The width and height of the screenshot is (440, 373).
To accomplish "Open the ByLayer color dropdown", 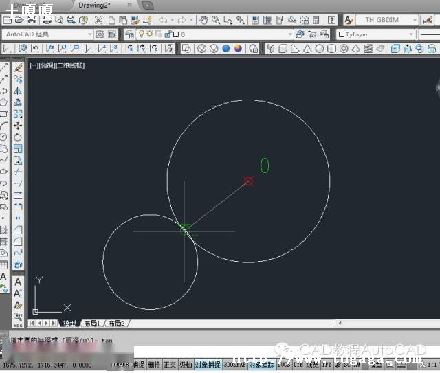I will [375, 34].
